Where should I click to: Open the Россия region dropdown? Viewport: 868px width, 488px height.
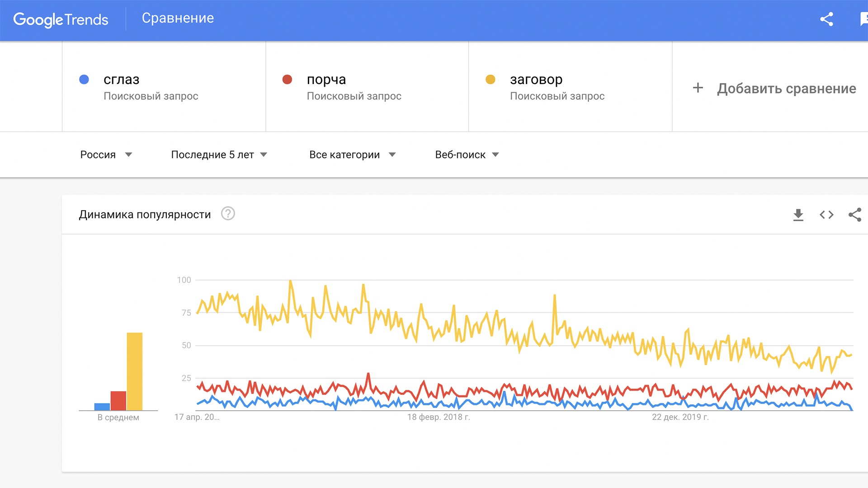(106, 155)
